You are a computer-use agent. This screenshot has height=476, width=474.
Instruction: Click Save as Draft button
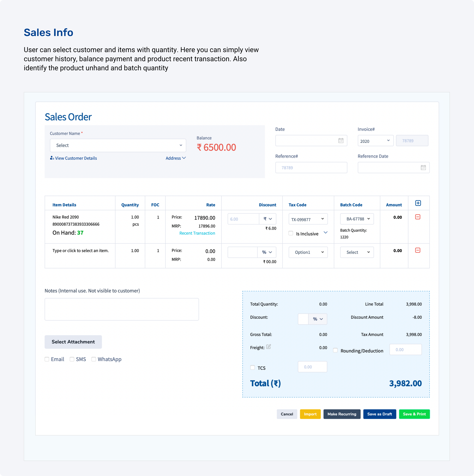pyautogui.click(x=380, y=414)
